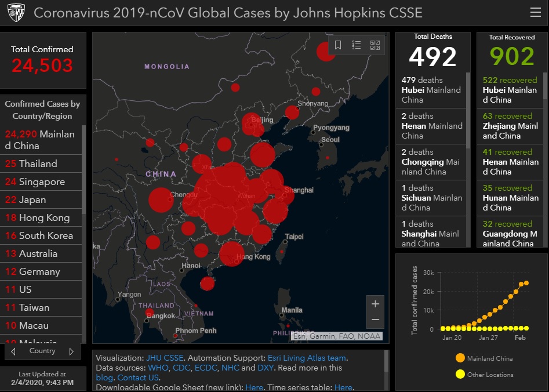549x392 pixels.
Task: Open the Google Sheet 'Here' link
Action: [254, 387]
